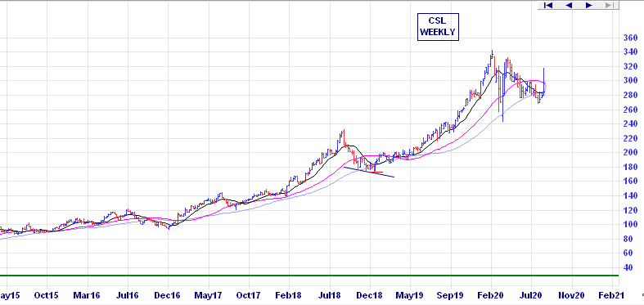
Task: Click the Jul16 date axis label
Action: click(x=128, y=295)
